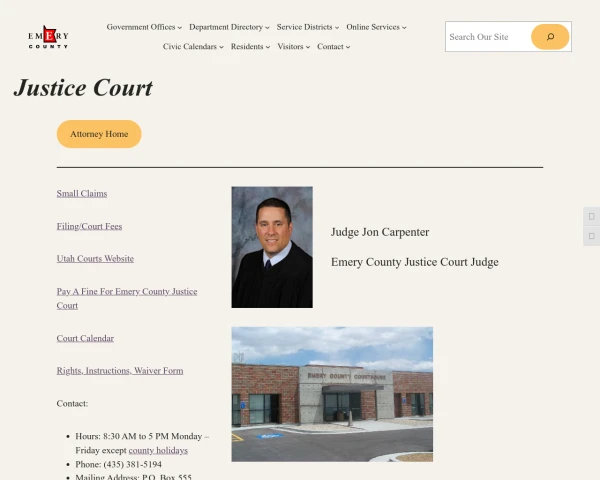
Task: Open the Court Calendar link
Action: click(x=85, y=338)
